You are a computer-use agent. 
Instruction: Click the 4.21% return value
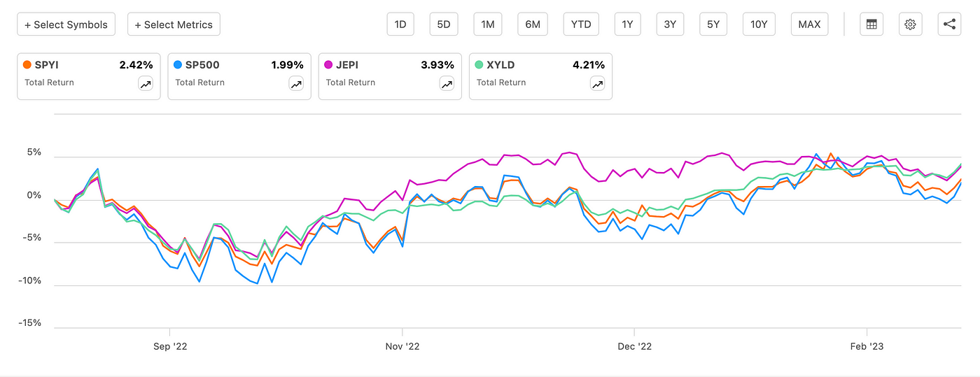pyautogui.click(x=589, y=65)
